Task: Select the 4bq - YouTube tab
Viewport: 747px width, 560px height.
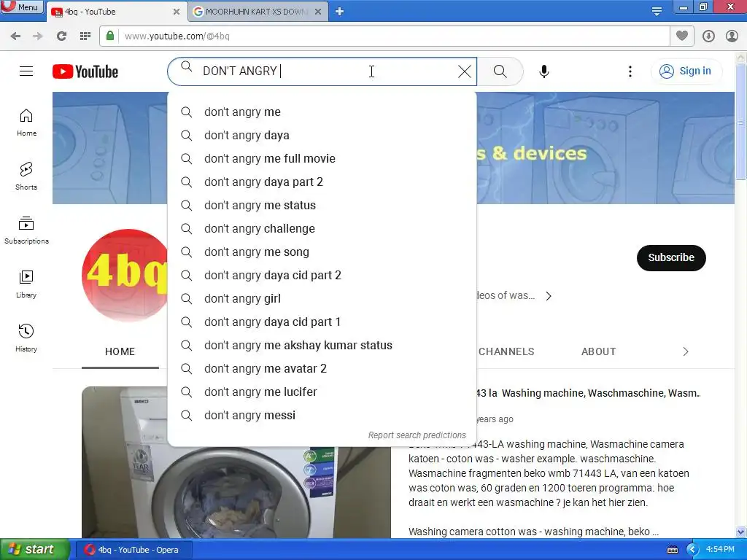Action: coord(116,12)
